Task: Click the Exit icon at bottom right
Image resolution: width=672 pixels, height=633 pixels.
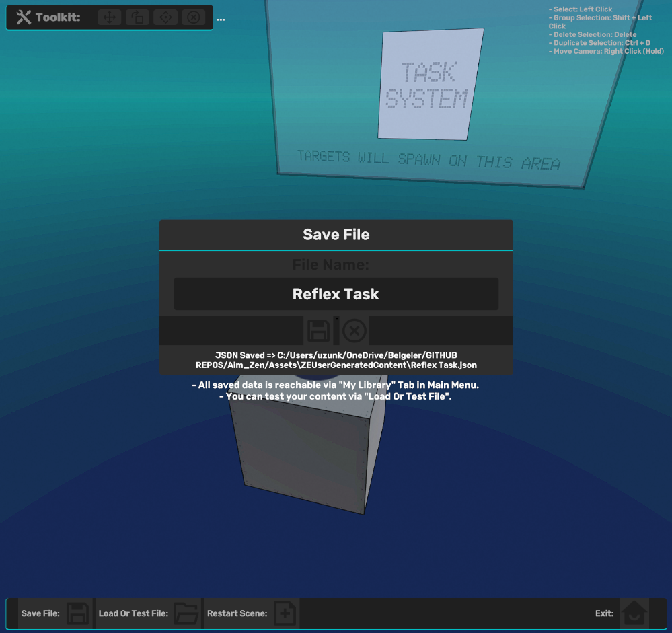Action: (634, 613)
